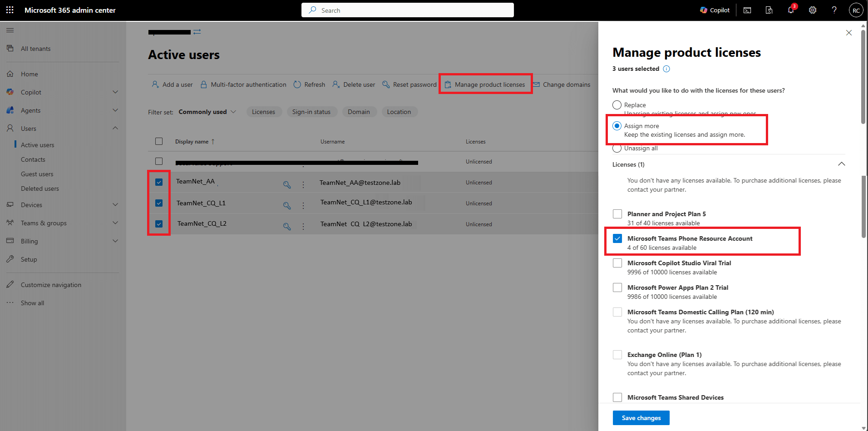Screen dimensions: 868x431
Task: Click the notifications bell icon
Action: point(790,10)
